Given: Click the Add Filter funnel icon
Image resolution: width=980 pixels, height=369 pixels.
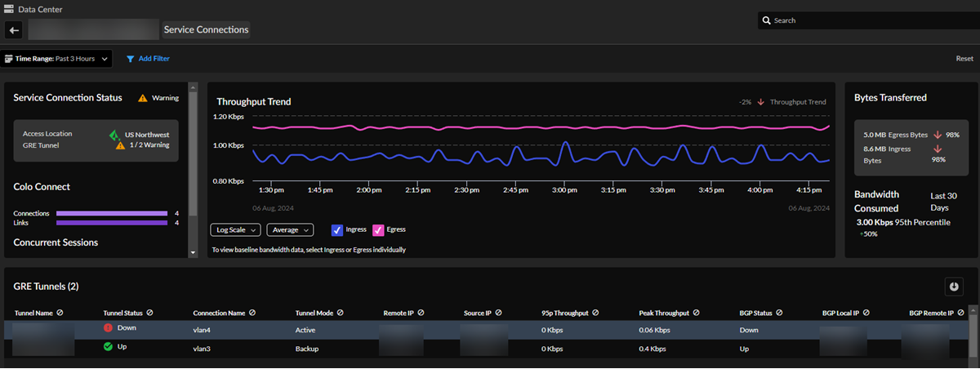Looking at the screenshot, I should [x=130, y=59].
